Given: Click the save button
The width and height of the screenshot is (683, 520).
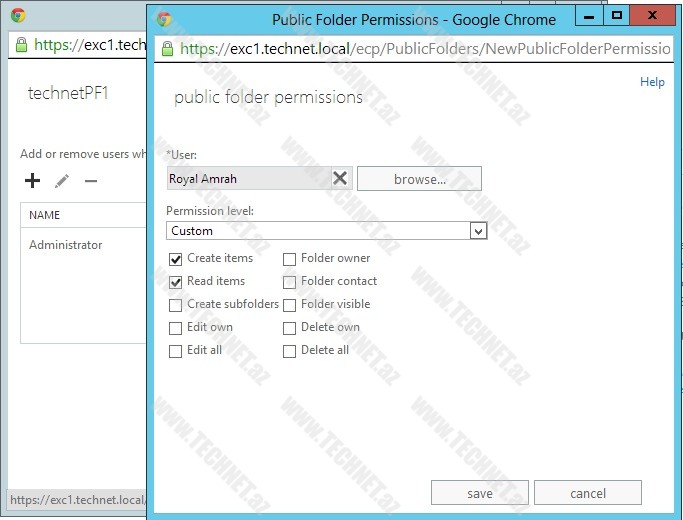Looking at the screenshot, I should 479,493.
